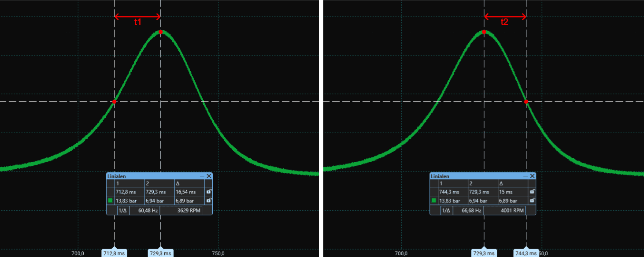Click the 3629 RPM readout
644x257 pixels.
(186, 211)
